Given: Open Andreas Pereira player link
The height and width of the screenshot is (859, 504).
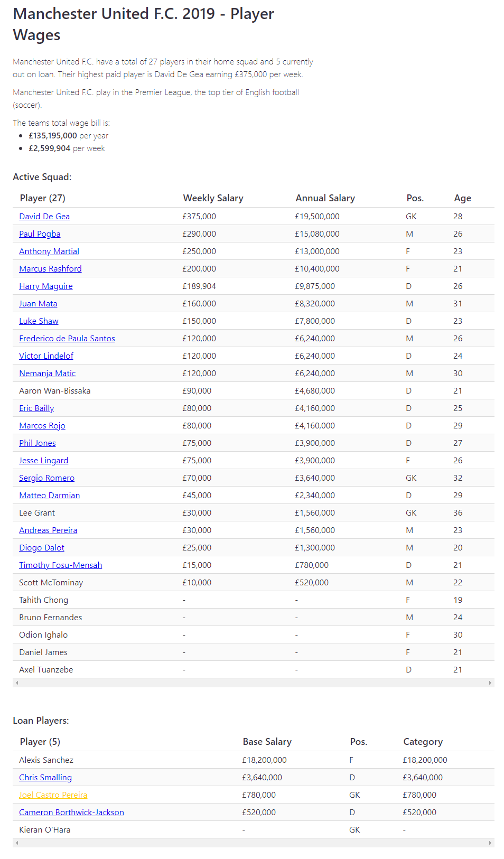Looking at the screenshot, I should click(48, 530).
